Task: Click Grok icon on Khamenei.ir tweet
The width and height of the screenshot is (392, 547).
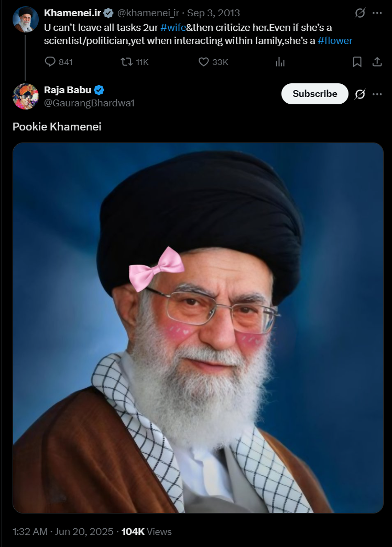Action: (360, 13)
